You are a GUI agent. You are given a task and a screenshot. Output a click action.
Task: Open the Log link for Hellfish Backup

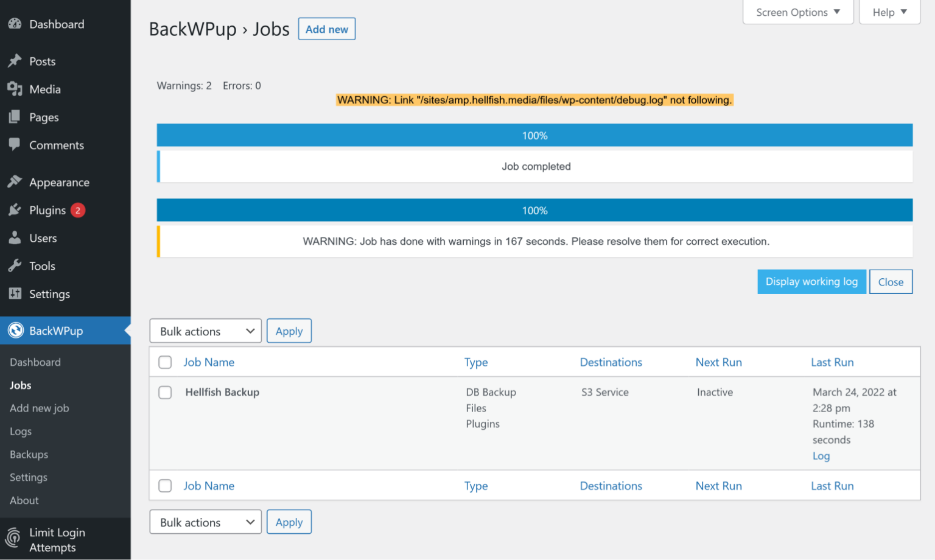tap(821, 455)
